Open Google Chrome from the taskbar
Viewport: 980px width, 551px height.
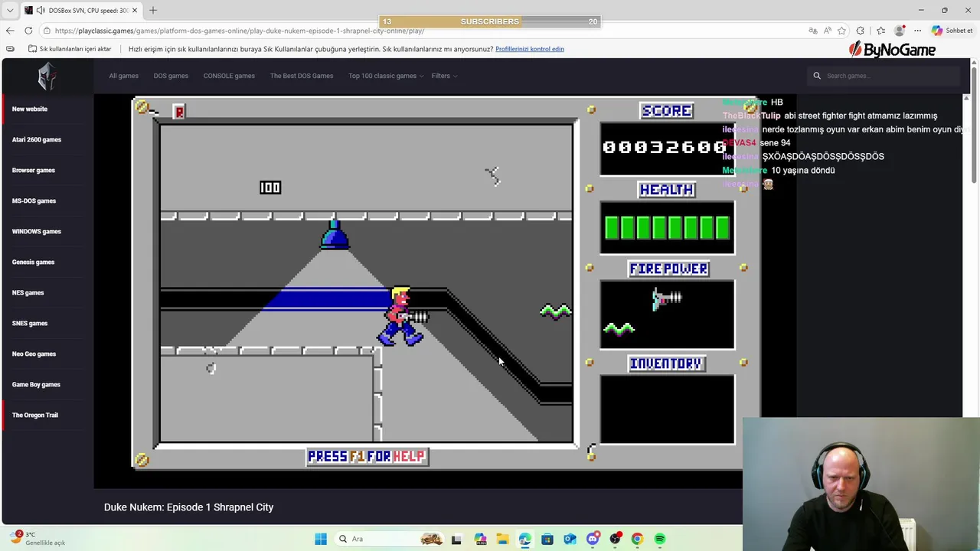pyautogui.click(x=637, y=539)
